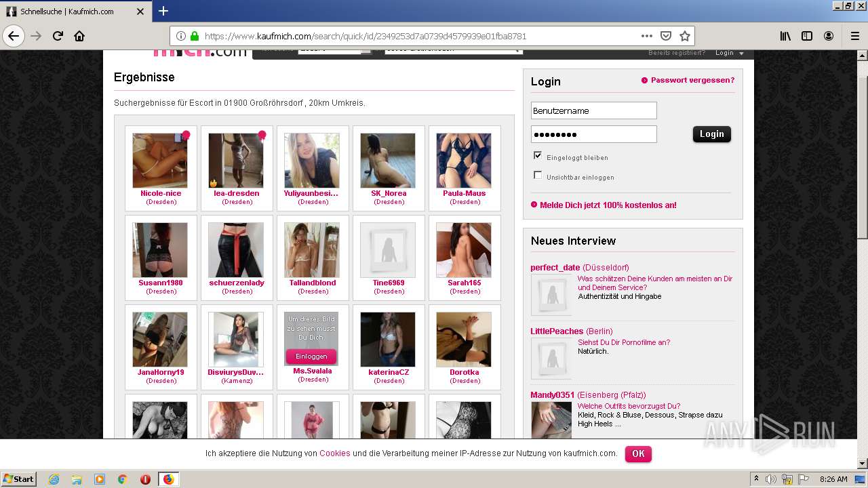
Task: Open the Tine6969 placeholder profile picture
Action: click(x=388, y=250)
